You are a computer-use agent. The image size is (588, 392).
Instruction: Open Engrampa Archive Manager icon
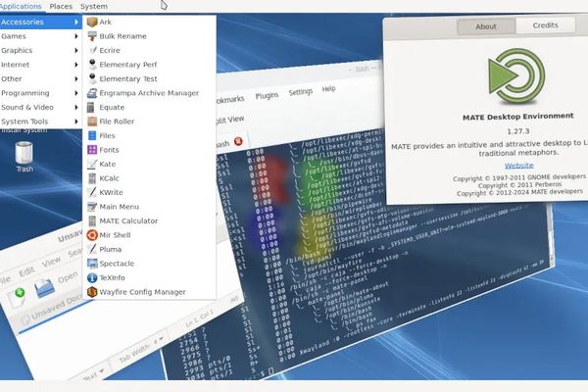(92, 93)
